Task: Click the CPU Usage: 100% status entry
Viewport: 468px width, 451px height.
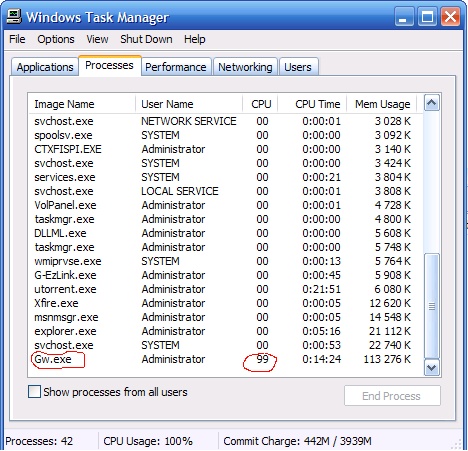Action: point(148,441)
